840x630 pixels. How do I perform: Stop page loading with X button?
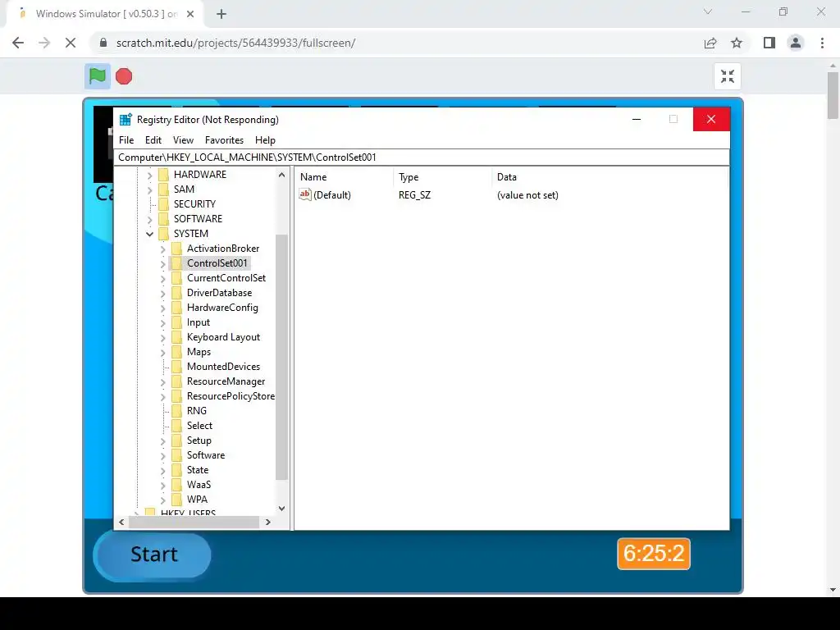pyautogui.click(x=71, y=43)
